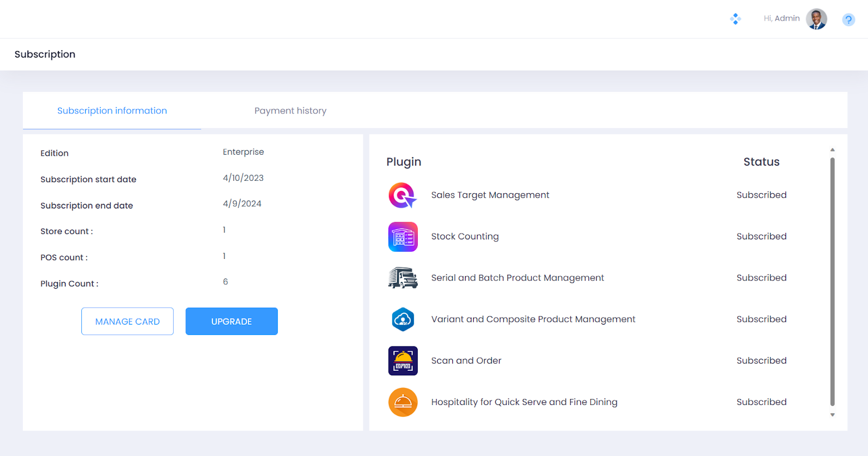Click the Scan and Order QR icon

[x=403, y=360]
